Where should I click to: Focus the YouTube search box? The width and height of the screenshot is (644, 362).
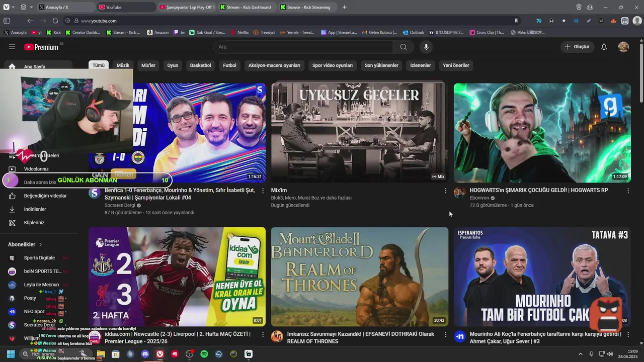[x=303, y=47]
